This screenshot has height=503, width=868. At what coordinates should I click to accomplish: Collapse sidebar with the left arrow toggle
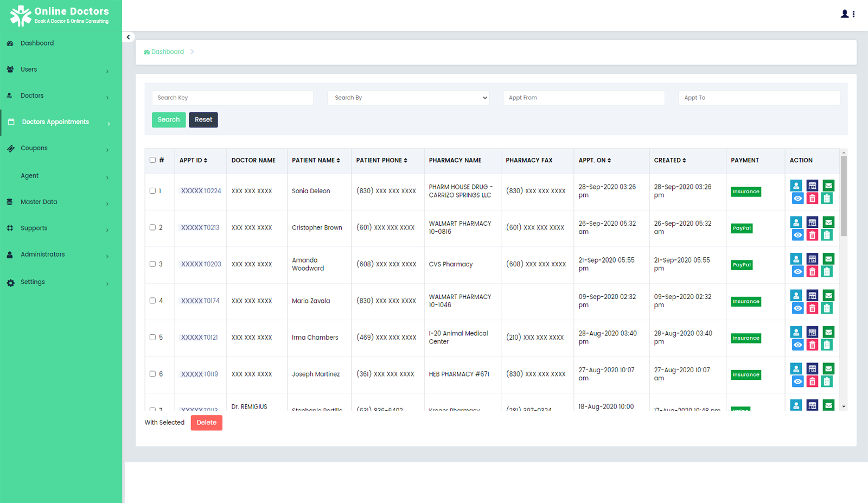[129, 37]
